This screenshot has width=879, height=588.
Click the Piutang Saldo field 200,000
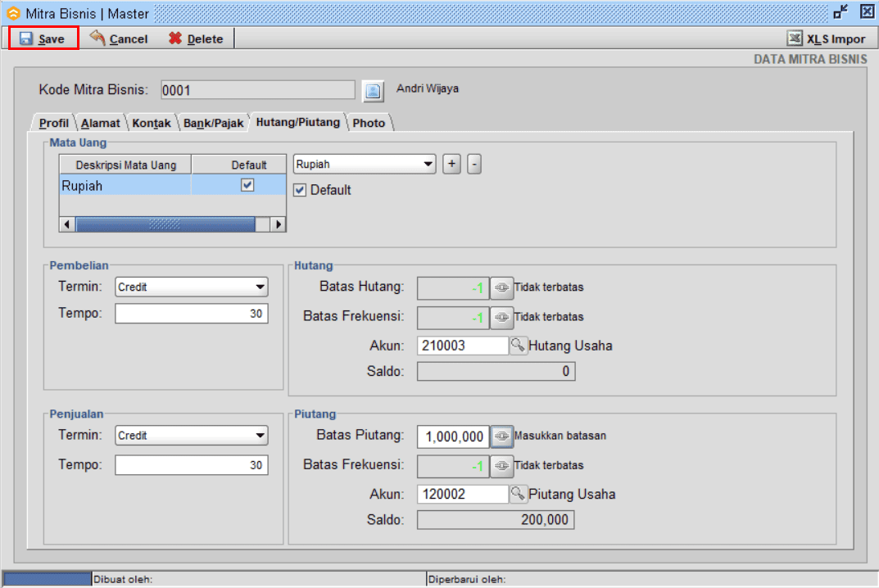coord(496,520)
